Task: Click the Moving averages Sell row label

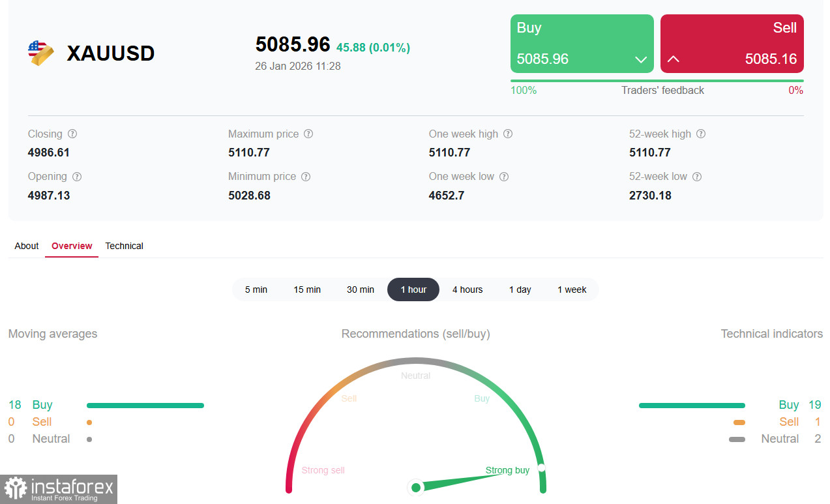Action: click(42, 422)
